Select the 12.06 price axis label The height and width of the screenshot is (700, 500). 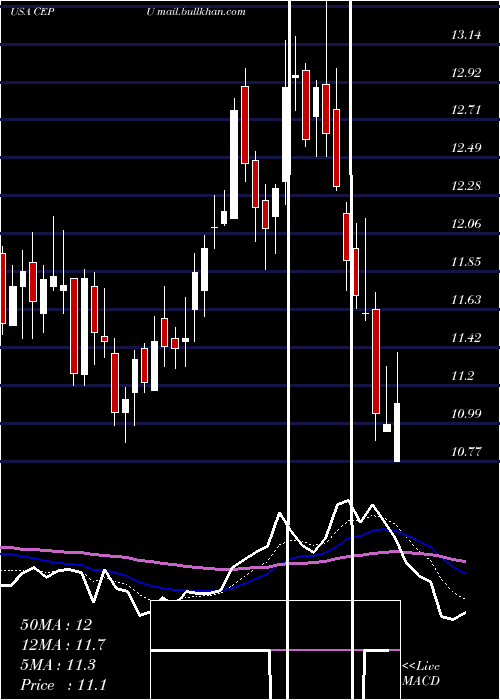coord(466,224)
